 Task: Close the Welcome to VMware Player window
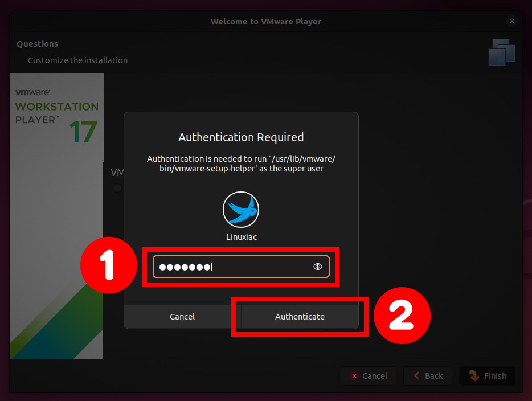(x=512, y=22)
